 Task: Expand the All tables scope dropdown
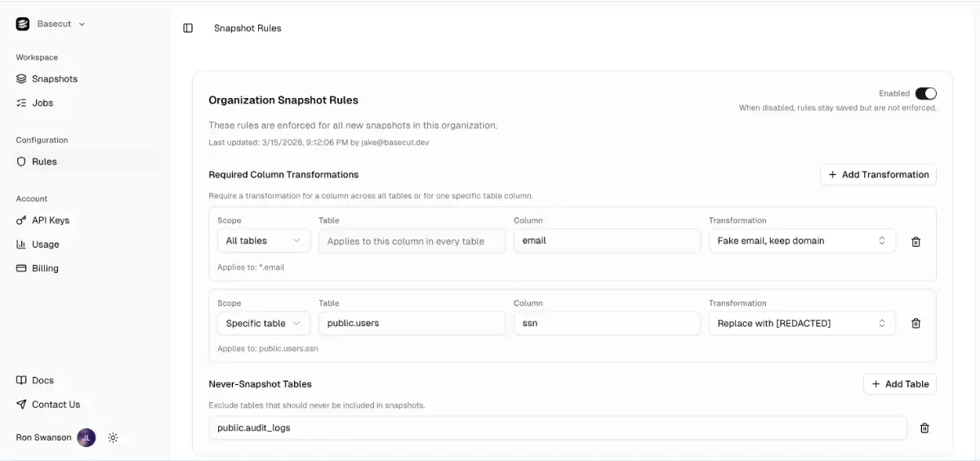point(264,241)
